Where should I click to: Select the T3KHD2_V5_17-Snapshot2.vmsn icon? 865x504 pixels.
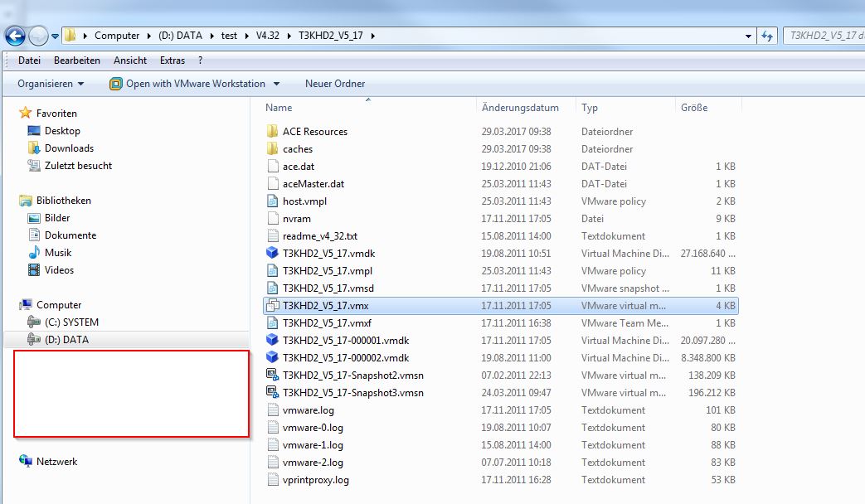pyautogui.click(x=273, y=376)
